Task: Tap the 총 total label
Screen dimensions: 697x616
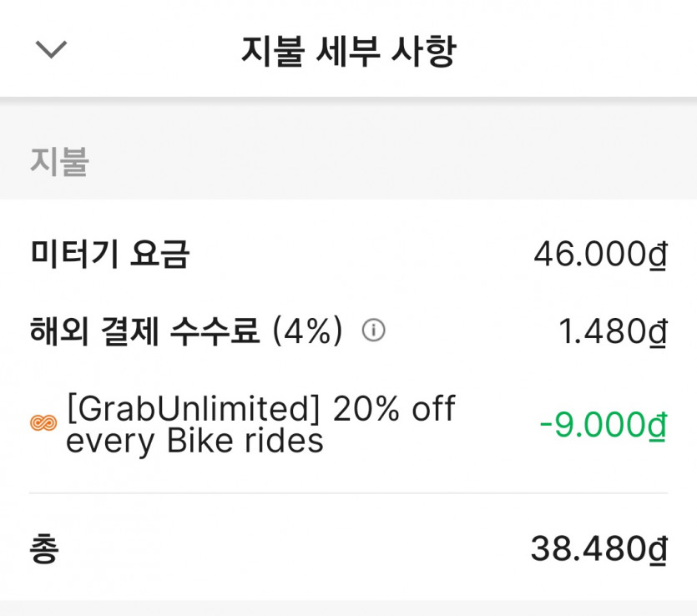Action: tap(44, 549)
